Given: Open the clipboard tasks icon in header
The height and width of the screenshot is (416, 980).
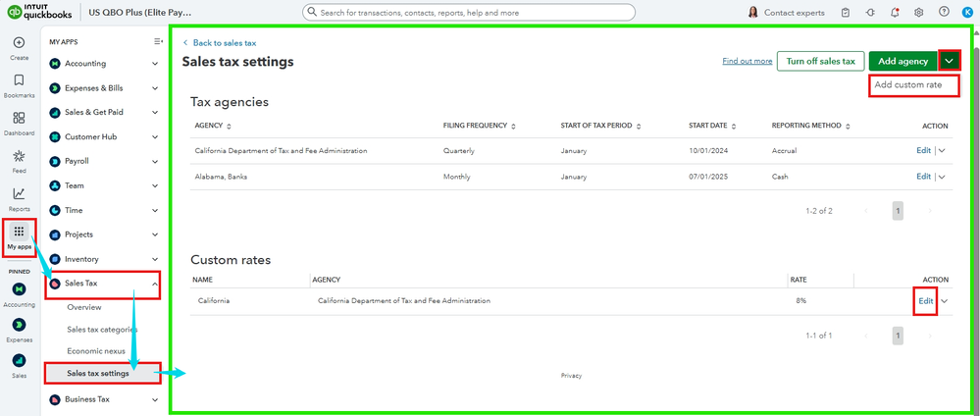Looking at the screenshot, I should point(846,13).
